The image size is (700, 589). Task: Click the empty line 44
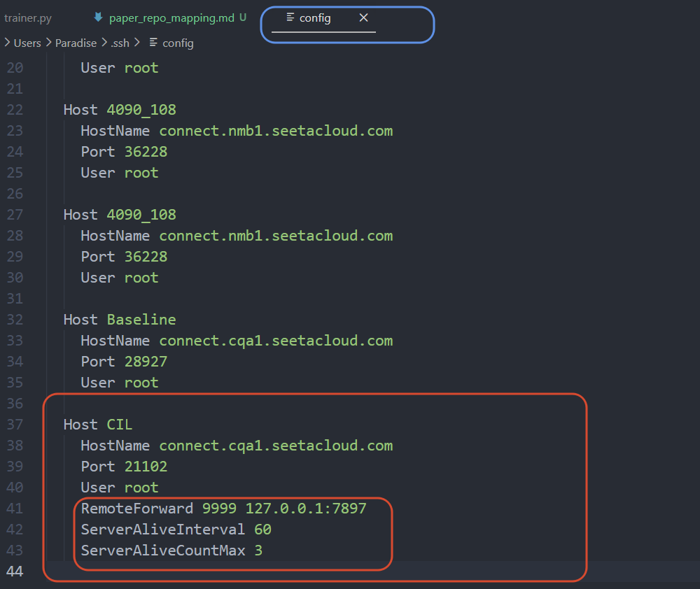click(x=357, y=571)
